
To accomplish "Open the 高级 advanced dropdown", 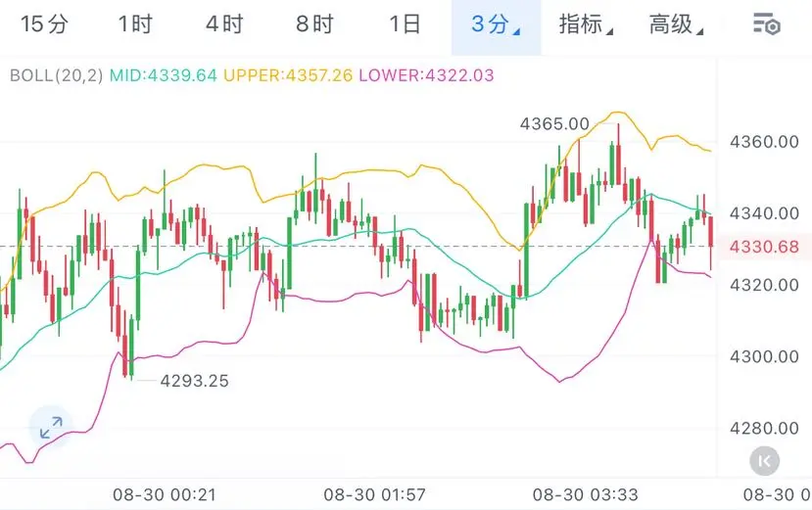I will pyautogui.click(x=676, y=24).
